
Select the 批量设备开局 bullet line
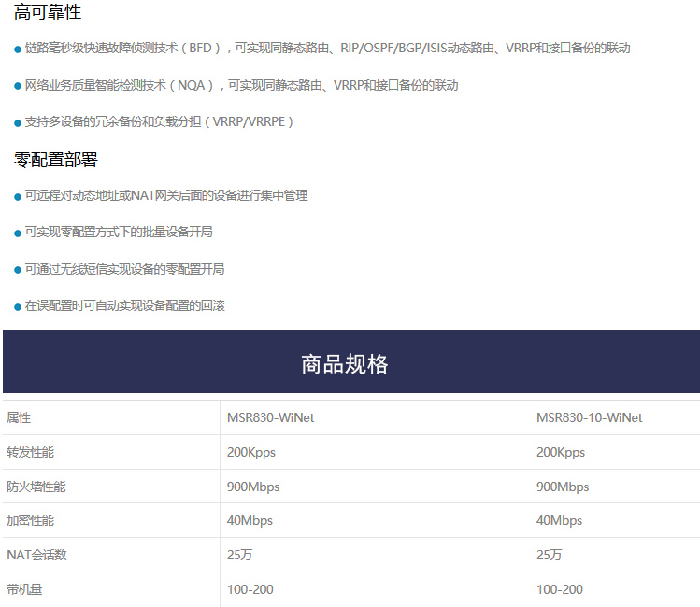(x=113, y=232)
